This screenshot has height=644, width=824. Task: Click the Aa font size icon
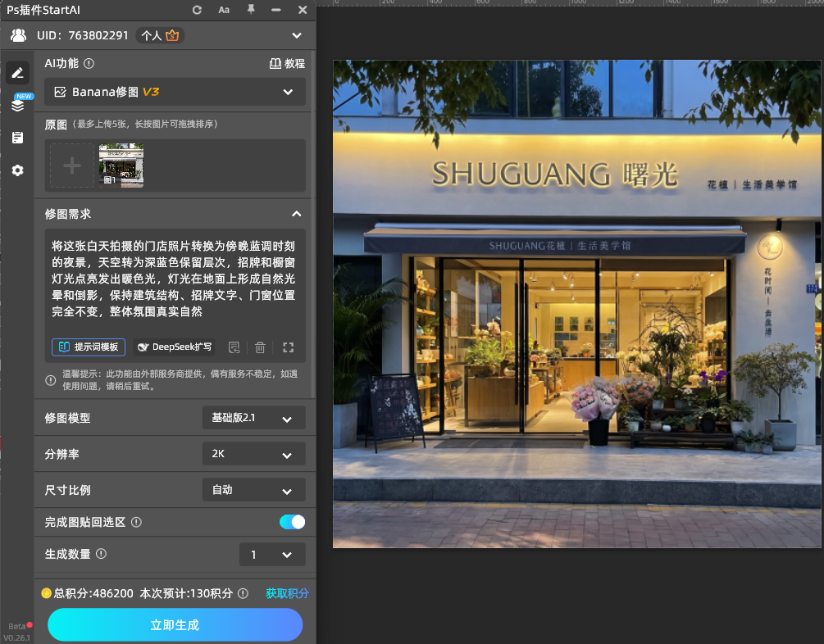click(224, 10)
